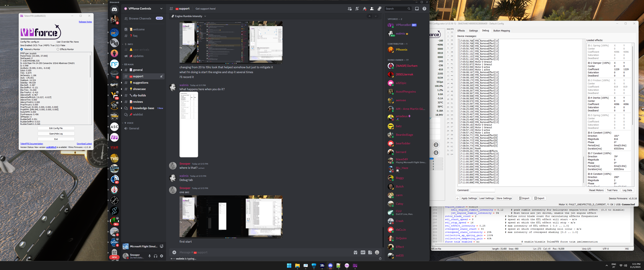Toggle notification mute bell icon
This screenshot has width=644, height=270.
point(357,9)
